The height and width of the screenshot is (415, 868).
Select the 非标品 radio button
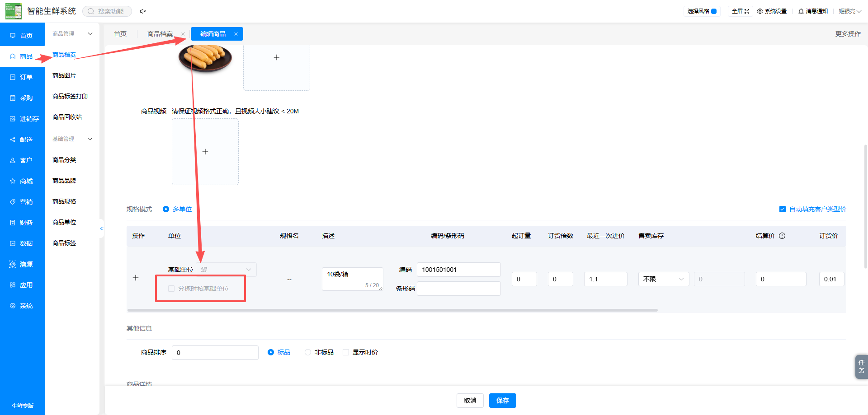(x=308, y=352)
